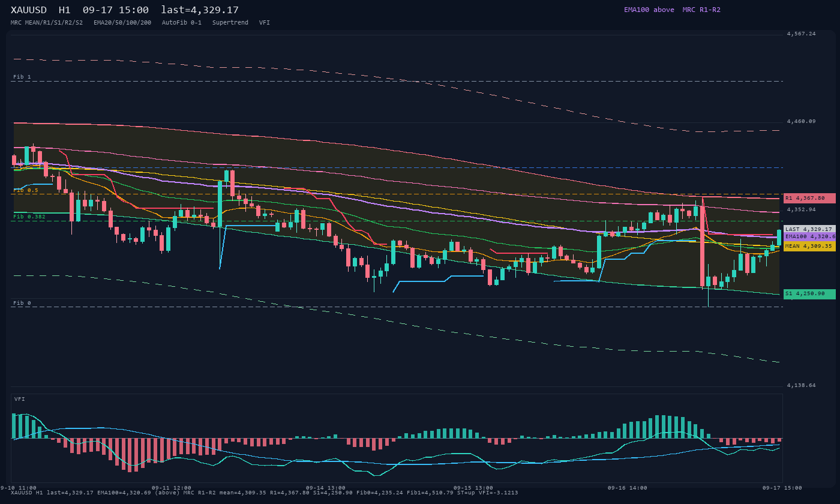Click the 4,138.64 price axis value
Screen dimensions: 840x504
(x=802, y=385)
